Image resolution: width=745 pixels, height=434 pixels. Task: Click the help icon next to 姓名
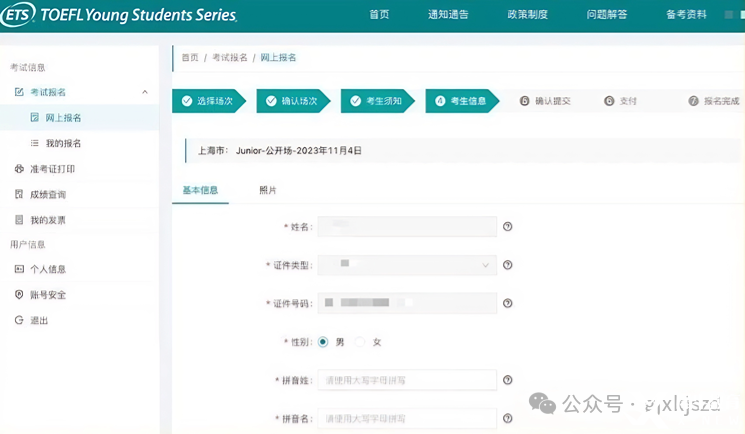[507, 227]
